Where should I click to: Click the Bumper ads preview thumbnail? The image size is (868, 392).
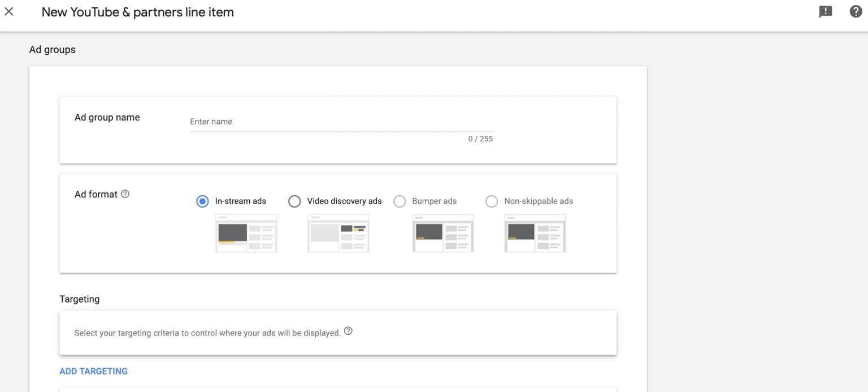[443, 233]
